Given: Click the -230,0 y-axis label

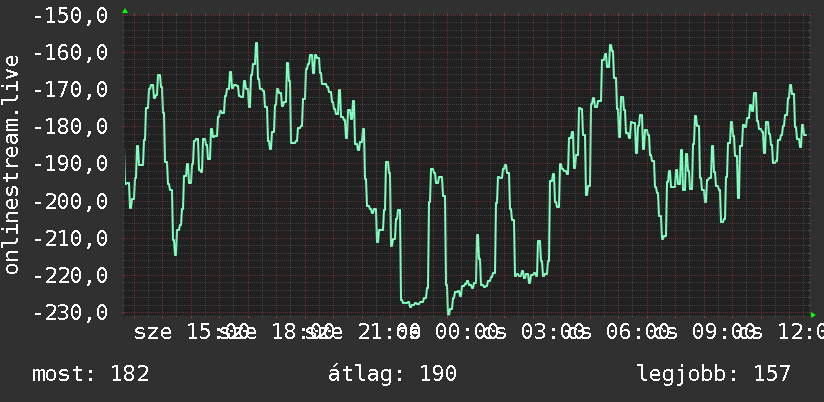Looking at the screenshot, I should pos(70,313).
